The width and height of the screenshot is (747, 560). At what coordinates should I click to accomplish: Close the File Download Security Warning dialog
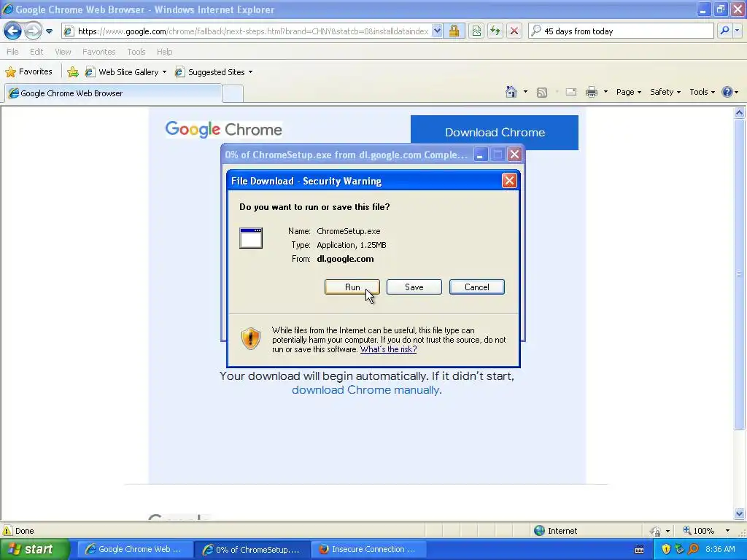509,181
